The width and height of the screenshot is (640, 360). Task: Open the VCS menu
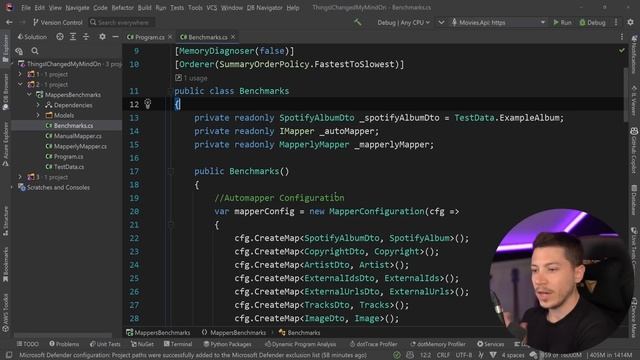pyautogui.click(x=211, y=8)
